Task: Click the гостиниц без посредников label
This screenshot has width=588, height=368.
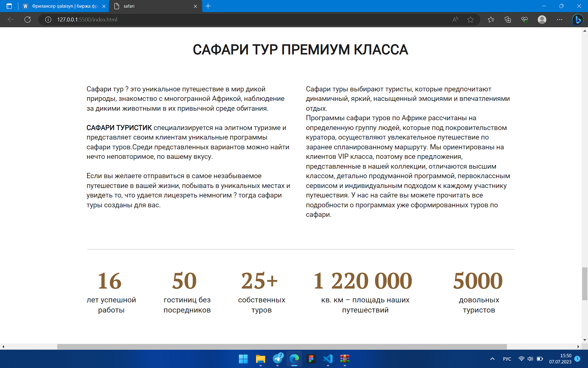Action: (x=187, y=305)
